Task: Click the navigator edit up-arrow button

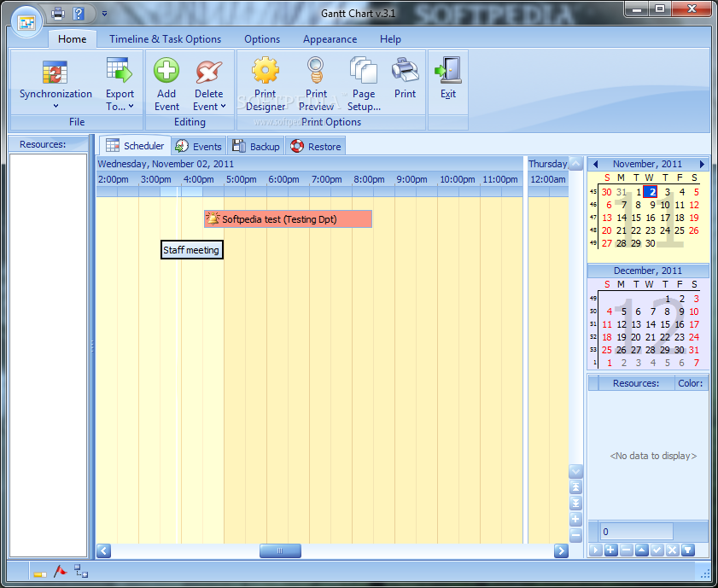Action: [x=641, y=550]
